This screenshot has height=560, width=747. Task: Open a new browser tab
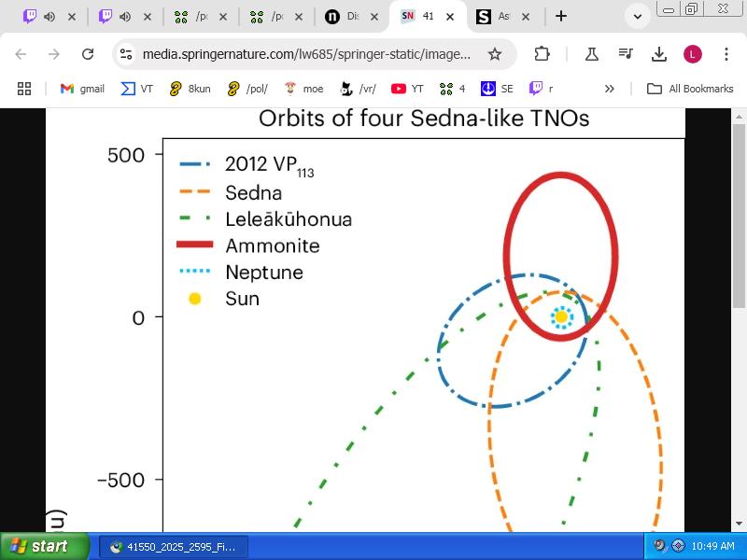point(561,16)
